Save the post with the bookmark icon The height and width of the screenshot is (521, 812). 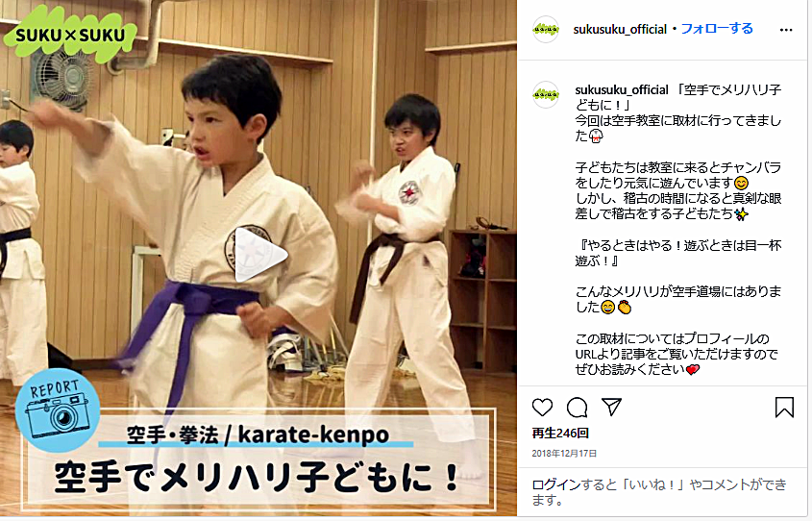(784, 407)
